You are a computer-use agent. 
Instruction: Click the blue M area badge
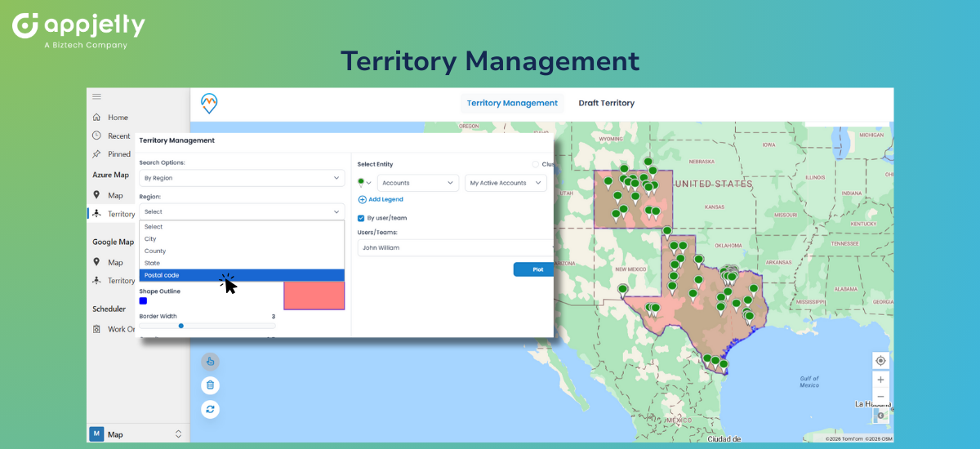(x=96, y=434)
